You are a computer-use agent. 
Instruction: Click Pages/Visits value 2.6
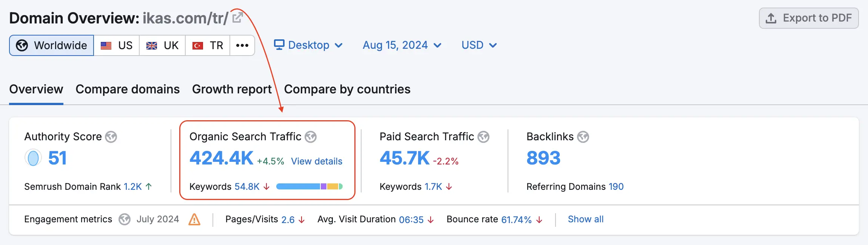pyautogui.click(x=288, y=220)
